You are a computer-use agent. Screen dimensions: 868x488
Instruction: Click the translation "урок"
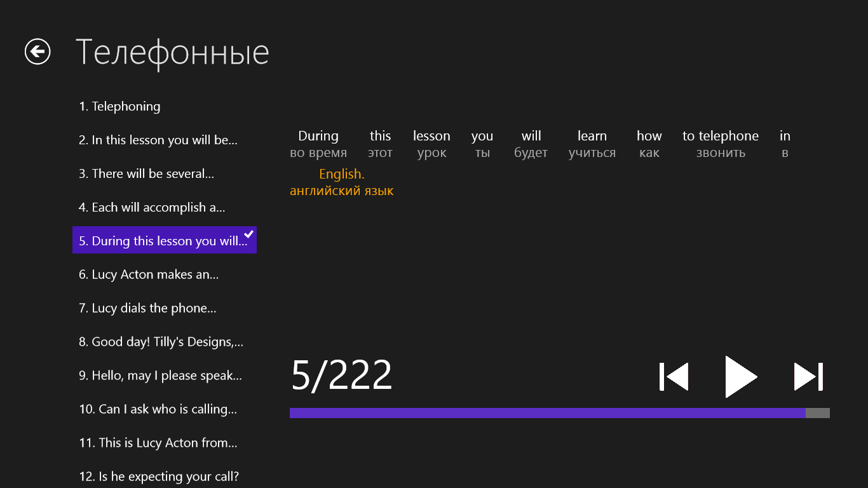(431, 153)
